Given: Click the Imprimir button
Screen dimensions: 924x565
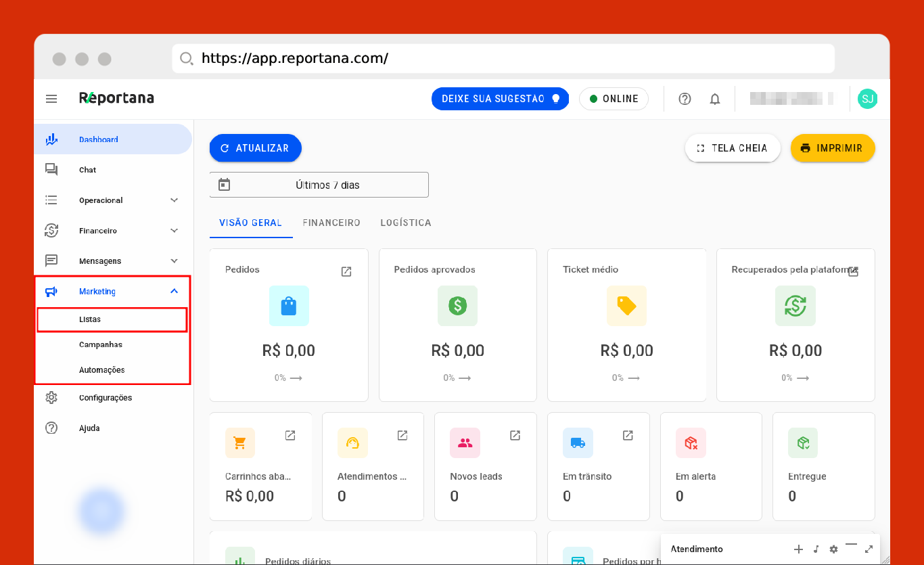Looking at the screenshot, I should click(x=832, y=148).
